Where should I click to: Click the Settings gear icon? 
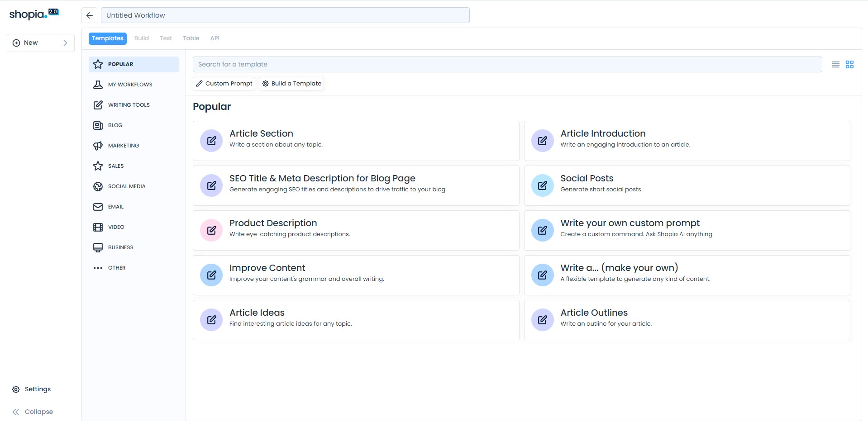click(x=16, y=389)
